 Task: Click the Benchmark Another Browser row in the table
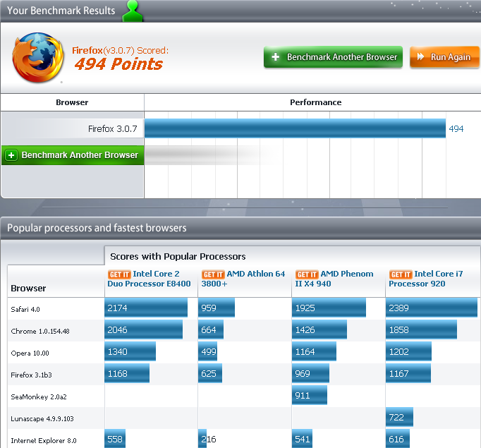click(x=73, y=155)
